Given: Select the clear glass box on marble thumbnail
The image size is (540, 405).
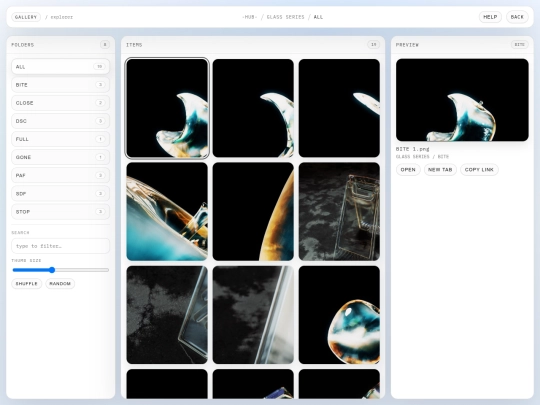Looking at the screenshot, I should pos(339,211).
